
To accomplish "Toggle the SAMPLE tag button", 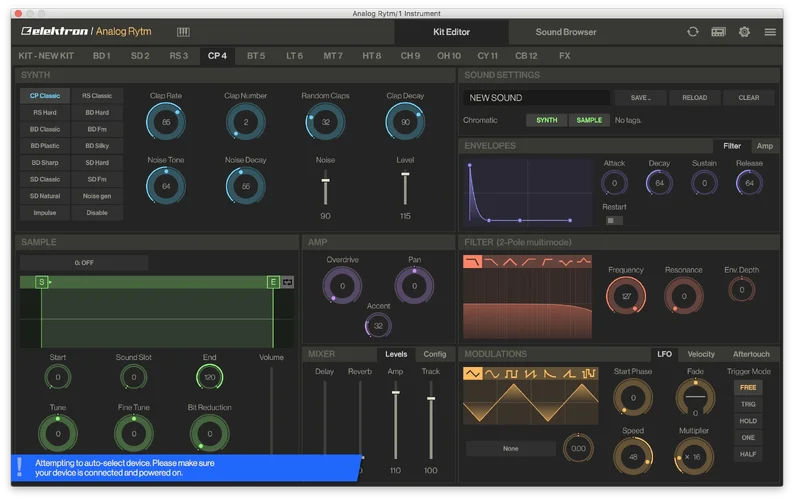I will pos(589,120).
